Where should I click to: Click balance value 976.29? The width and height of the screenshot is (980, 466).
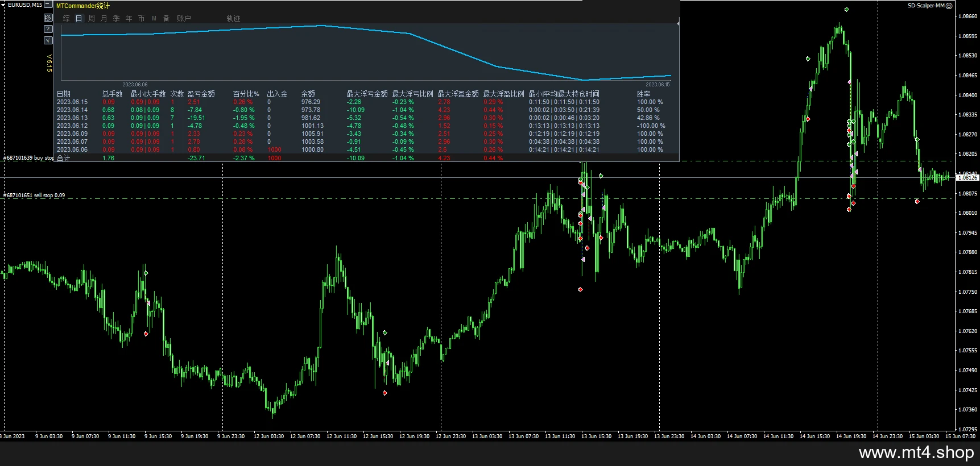click(x=311, y=102)
